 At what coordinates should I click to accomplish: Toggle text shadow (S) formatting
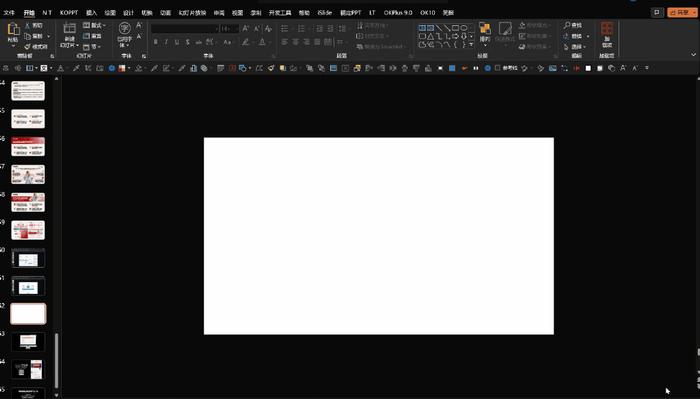point(188,42)
